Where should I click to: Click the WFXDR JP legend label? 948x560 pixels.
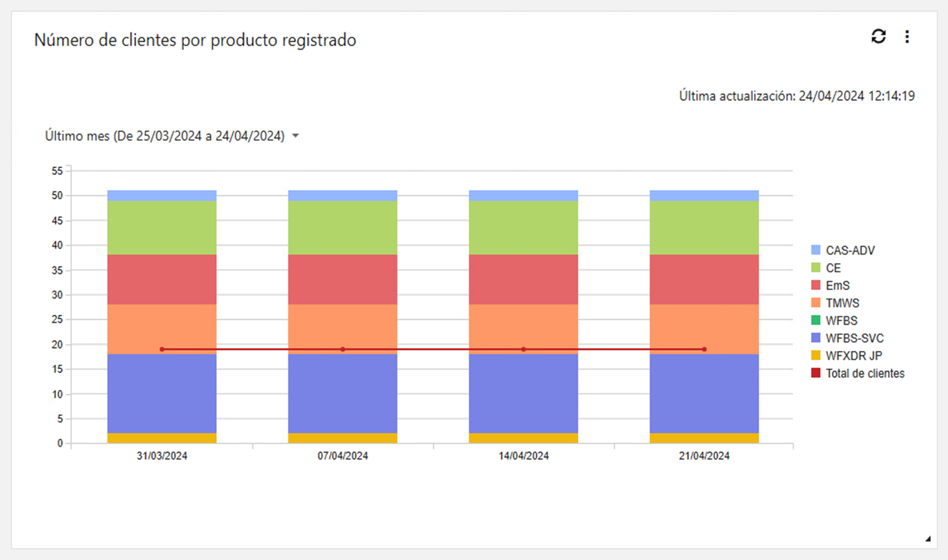point(854,355)
